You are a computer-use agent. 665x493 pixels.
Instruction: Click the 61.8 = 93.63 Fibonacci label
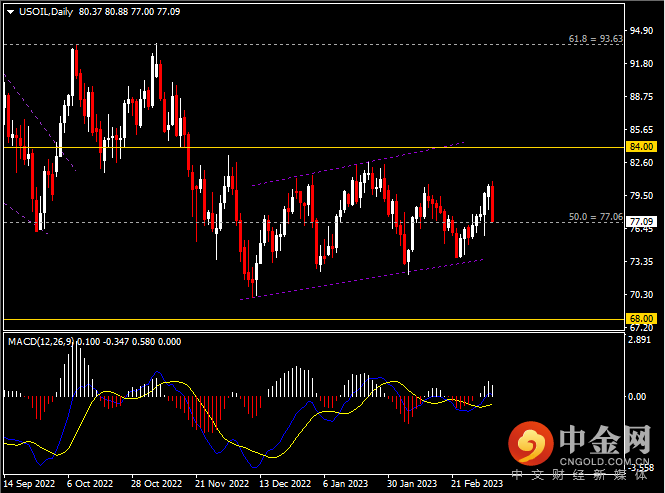click(595, 39)
